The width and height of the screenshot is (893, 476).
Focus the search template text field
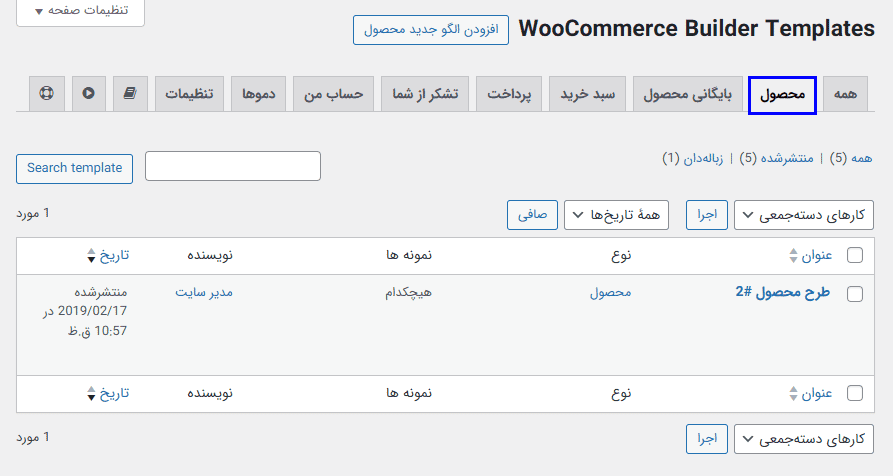click(x=233, y=166)
